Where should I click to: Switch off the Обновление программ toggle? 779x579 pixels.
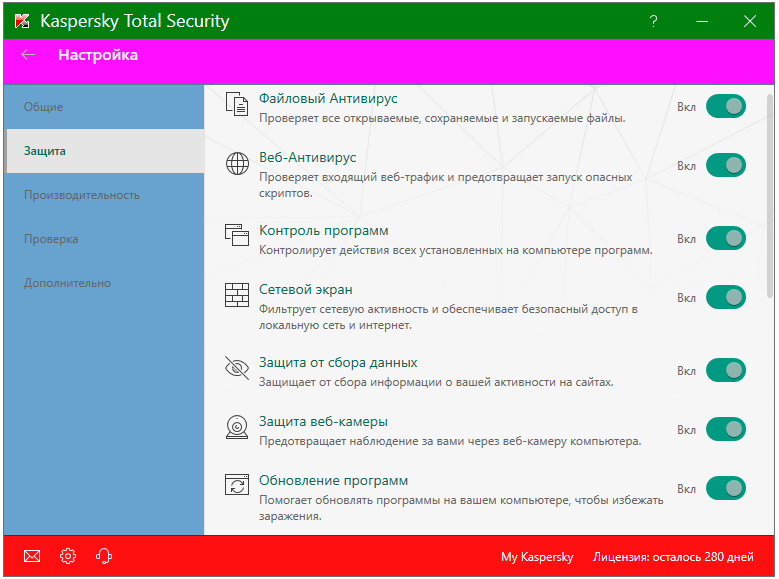click(x=725, y=488)
